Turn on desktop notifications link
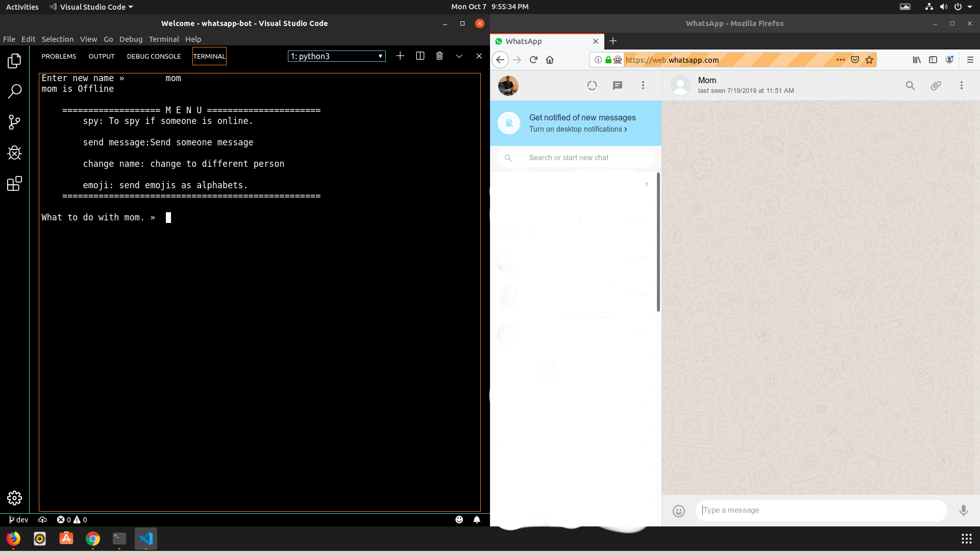Image resolution: width=980 pixels, height=555 pixels. tap(578, 129)
